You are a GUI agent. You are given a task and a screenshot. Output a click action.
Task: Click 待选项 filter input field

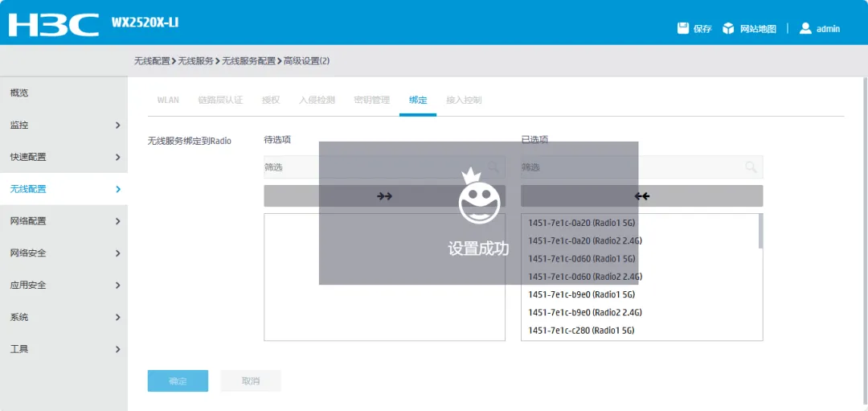[385, 166]
